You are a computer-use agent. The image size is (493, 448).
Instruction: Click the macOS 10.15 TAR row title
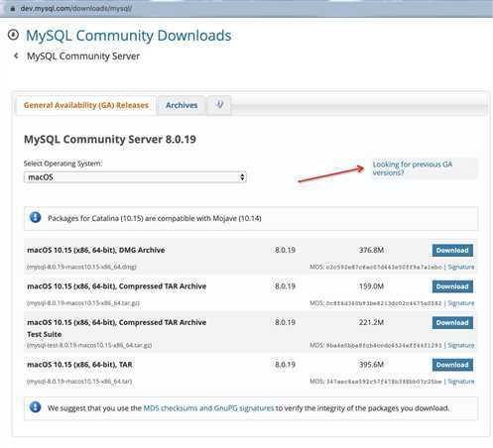(79, 365)
